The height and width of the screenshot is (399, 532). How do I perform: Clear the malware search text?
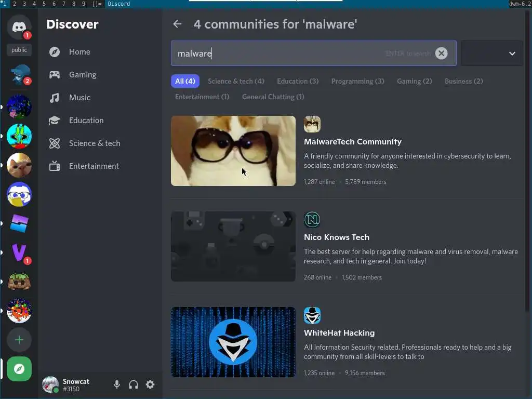pyautogui.click(x=441, y=54)
